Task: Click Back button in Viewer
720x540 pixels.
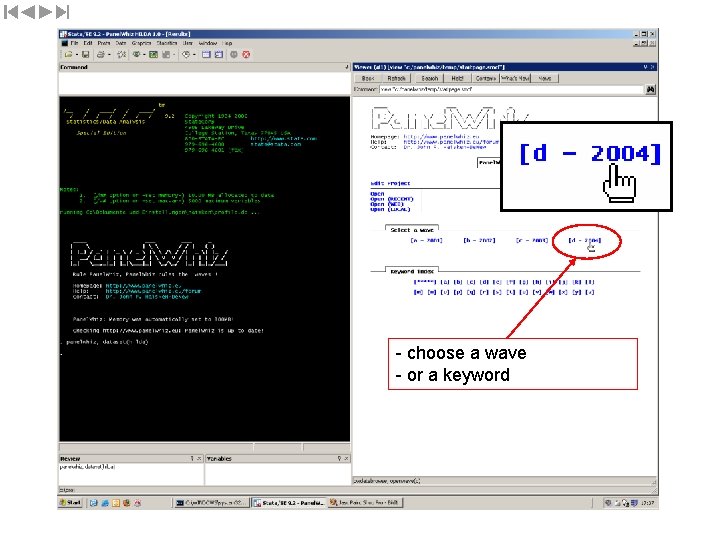Action: coord(368,79)
